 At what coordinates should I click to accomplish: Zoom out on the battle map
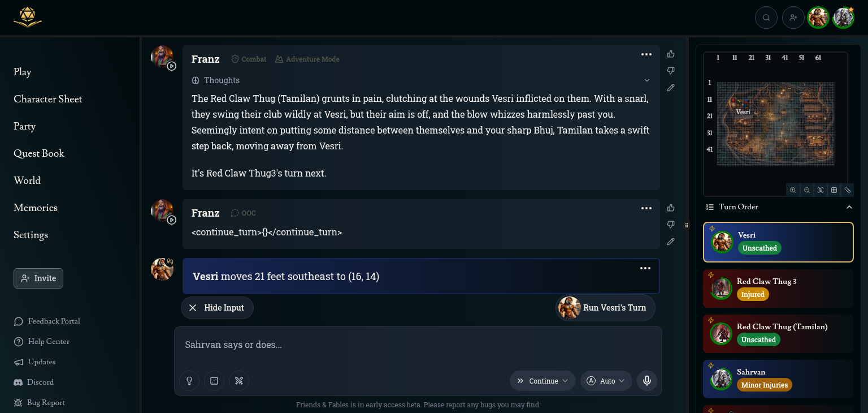(x=807, y=190)
